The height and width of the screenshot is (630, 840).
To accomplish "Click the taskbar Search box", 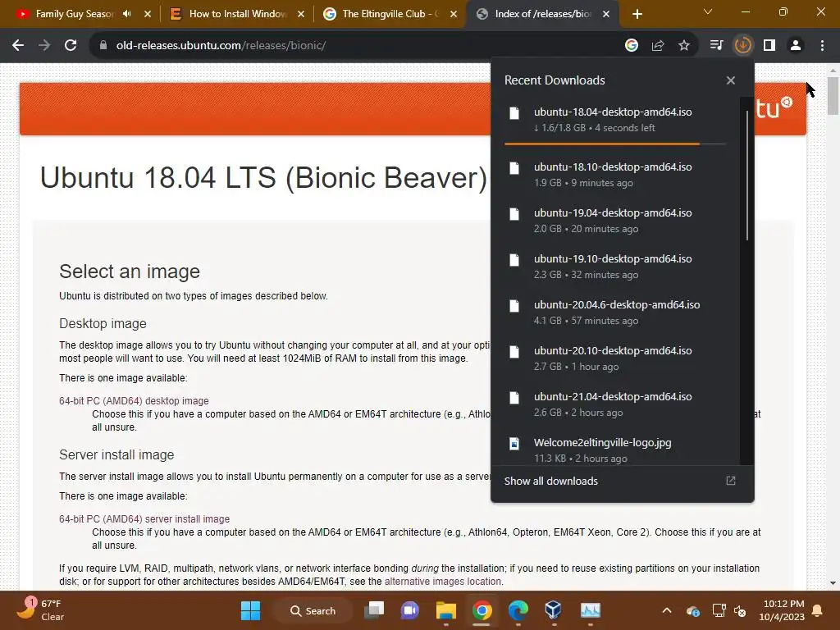I will coord(313,610).
